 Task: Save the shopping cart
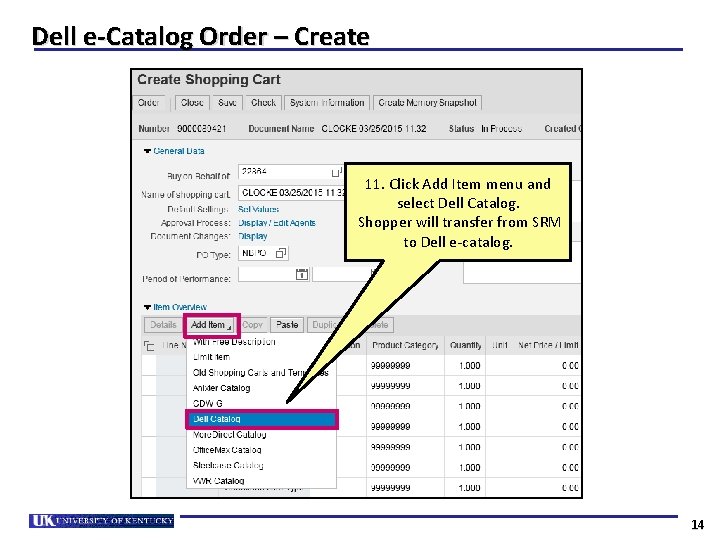click(x=227, y=103)
